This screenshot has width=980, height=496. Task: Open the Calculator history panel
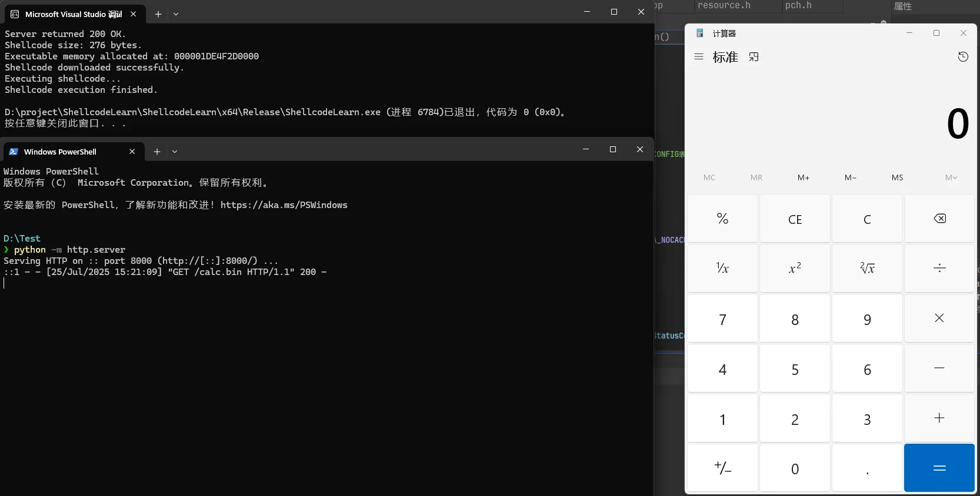(963, 57)
